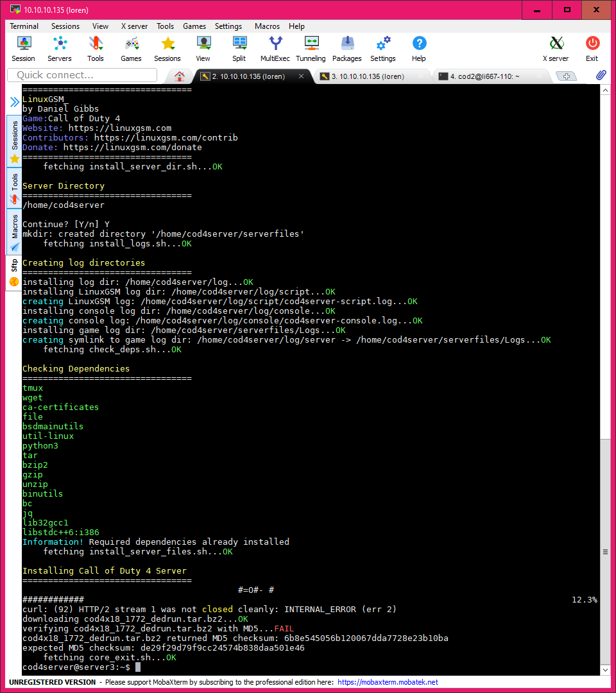The height and width of the screenshot is (693, 616).
Task: Click the Quick connect input field
Action: (81, 75)
